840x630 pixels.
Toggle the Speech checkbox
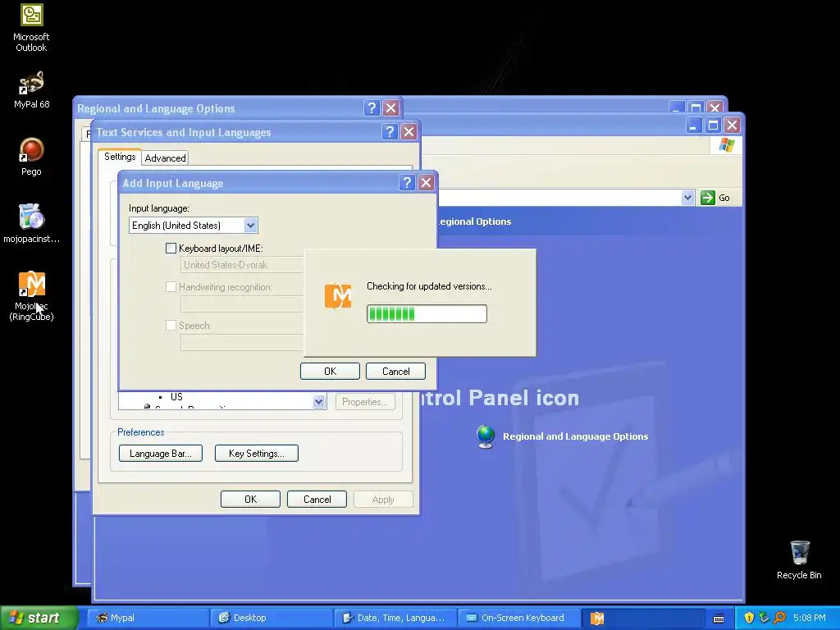coord(171,325)
